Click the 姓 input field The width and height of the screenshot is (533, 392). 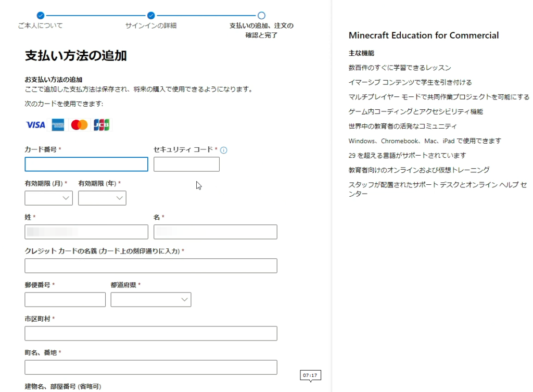coord(86,232)
